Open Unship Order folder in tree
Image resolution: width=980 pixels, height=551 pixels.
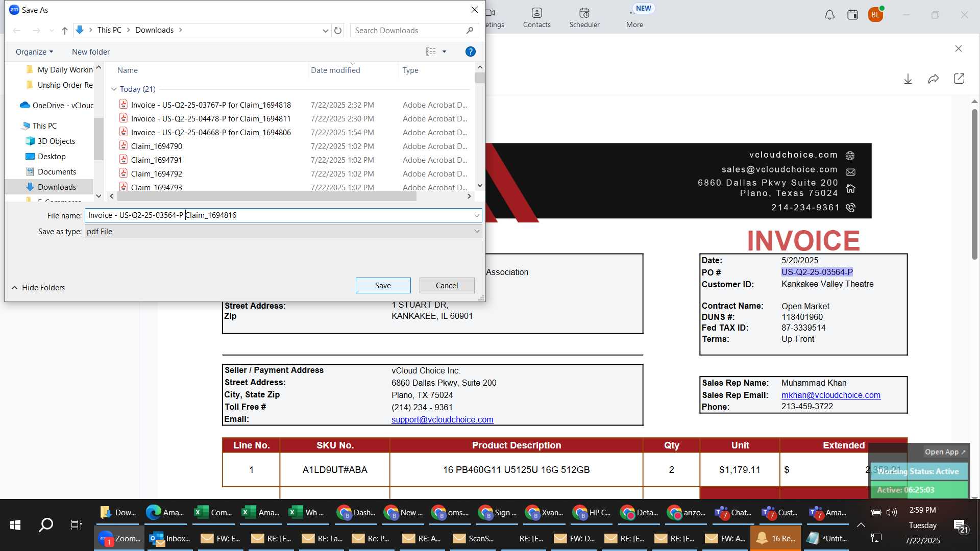pos(65,85)
